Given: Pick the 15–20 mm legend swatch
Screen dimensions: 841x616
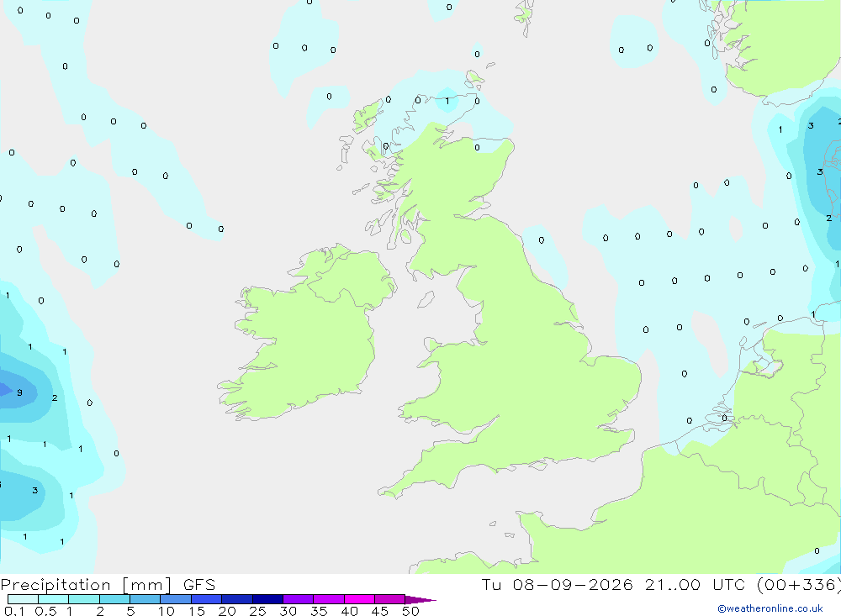Looking at the screenshot, I should (x=207, y=599).
